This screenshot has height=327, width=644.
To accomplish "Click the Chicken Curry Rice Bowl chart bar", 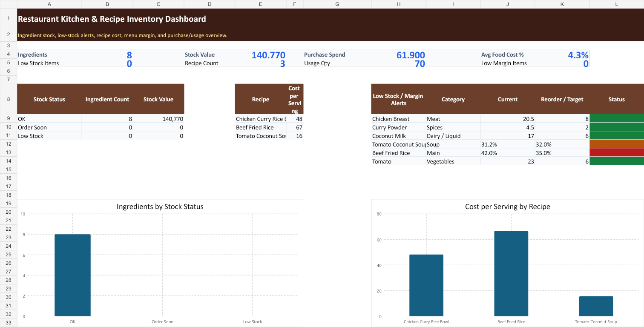I will pyautogui.click(x=426, y=285).
